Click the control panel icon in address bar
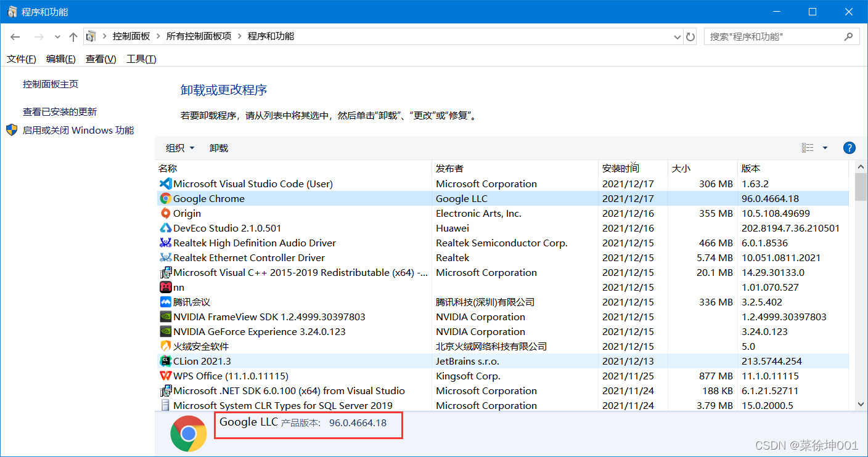 pyautogui.click(x=91, y=36)
